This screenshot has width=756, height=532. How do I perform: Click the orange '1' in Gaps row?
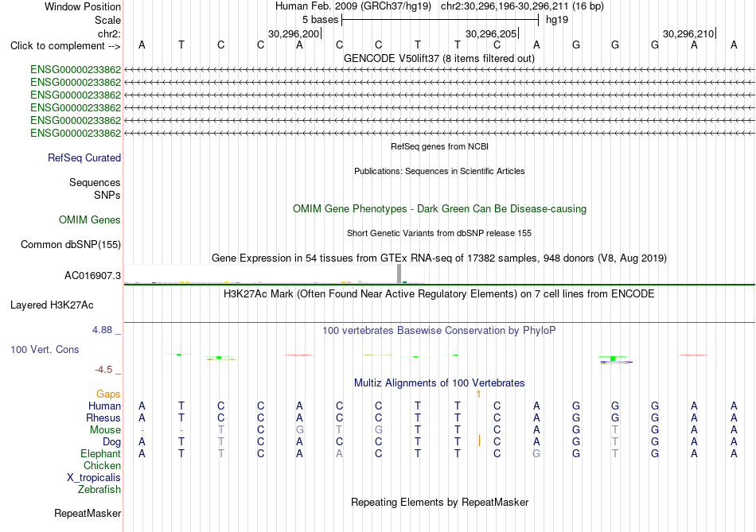coord(478,394)
